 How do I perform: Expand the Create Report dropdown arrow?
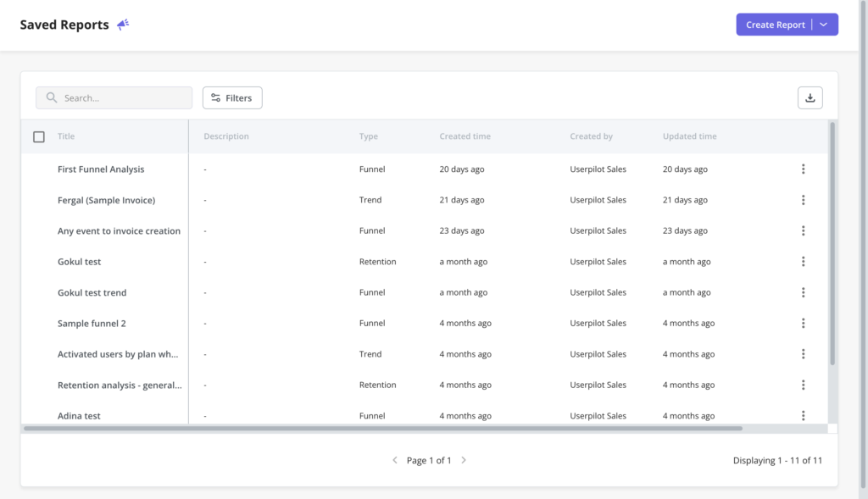coord(824,25)
